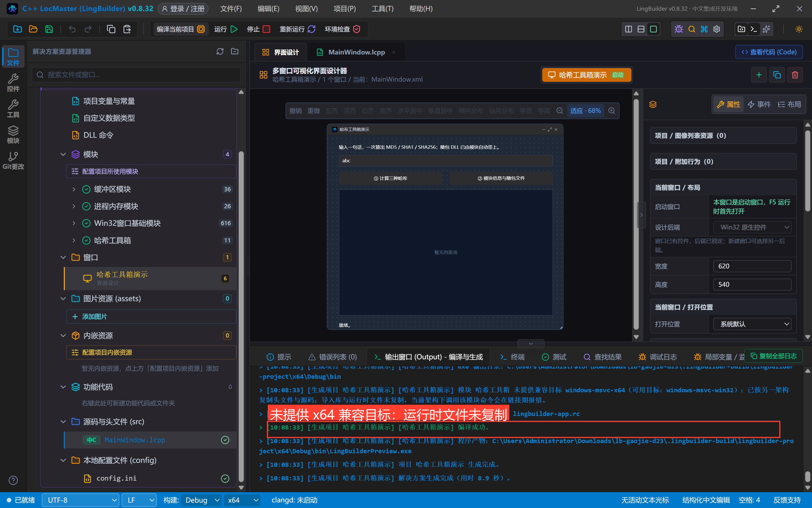
Task: Open the 设计后端 Win32 原生控件 dropdown
Action: pyautogui.click(x=752, y=227)
